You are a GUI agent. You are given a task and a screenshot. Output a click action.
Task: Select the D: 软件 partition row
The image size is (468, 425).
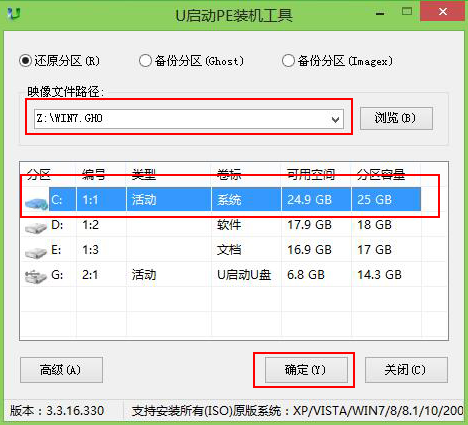(234, 225)
